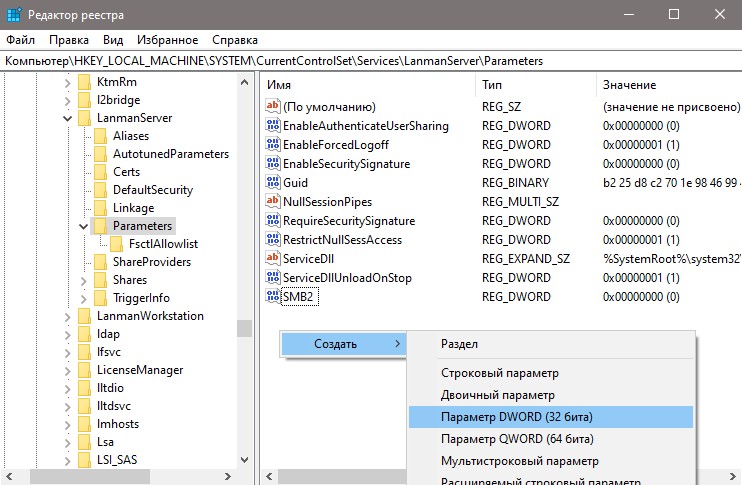This screenshot has width=742, height=485.
Task: Open the Избранное menu
Action: point(168,40)
